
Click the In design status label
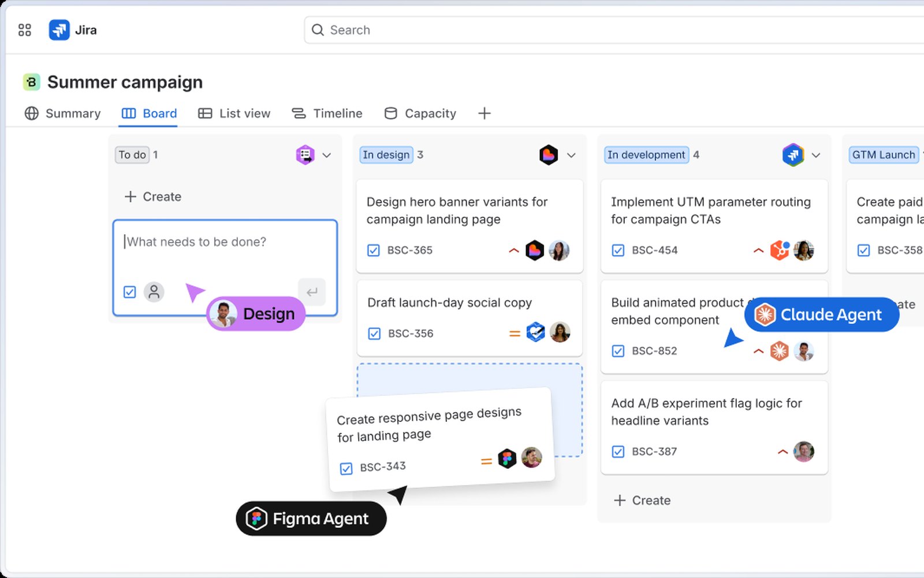tap(386, 155)
